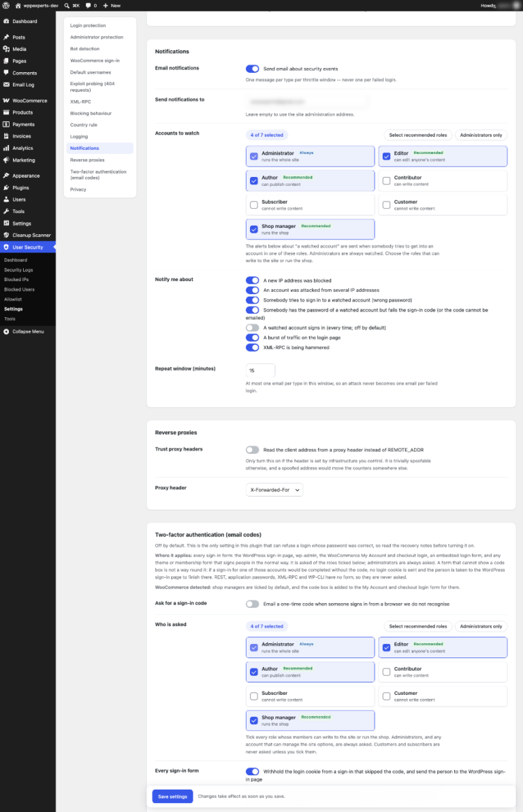Click Select recommended roles in Accounts to watch
This screenshot has width=523, height=812.
tap(417, 135)
